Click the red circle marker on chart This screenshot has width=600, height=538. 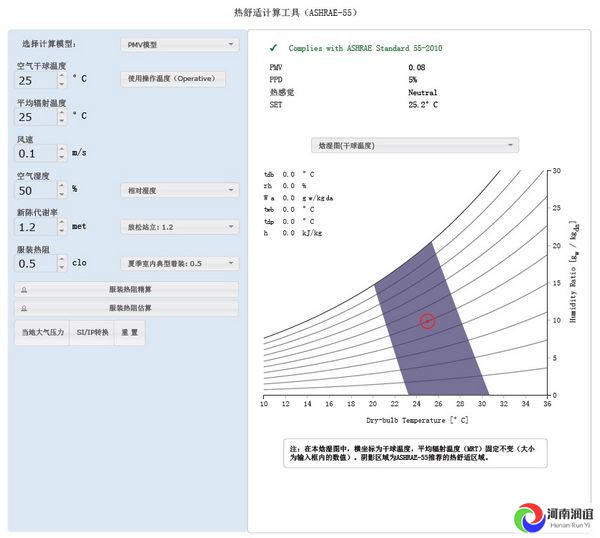point(427,321)
